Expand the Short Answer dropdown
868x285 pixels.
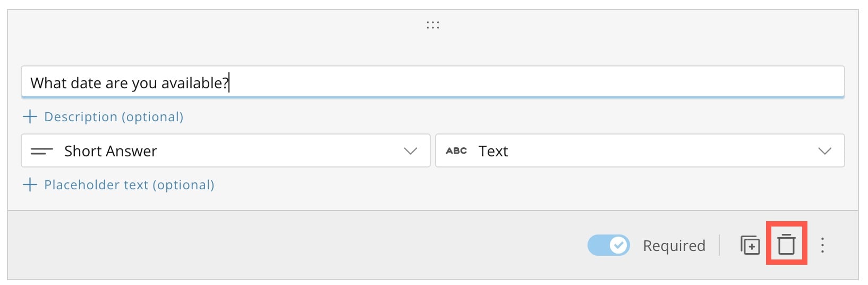(226, 150)
